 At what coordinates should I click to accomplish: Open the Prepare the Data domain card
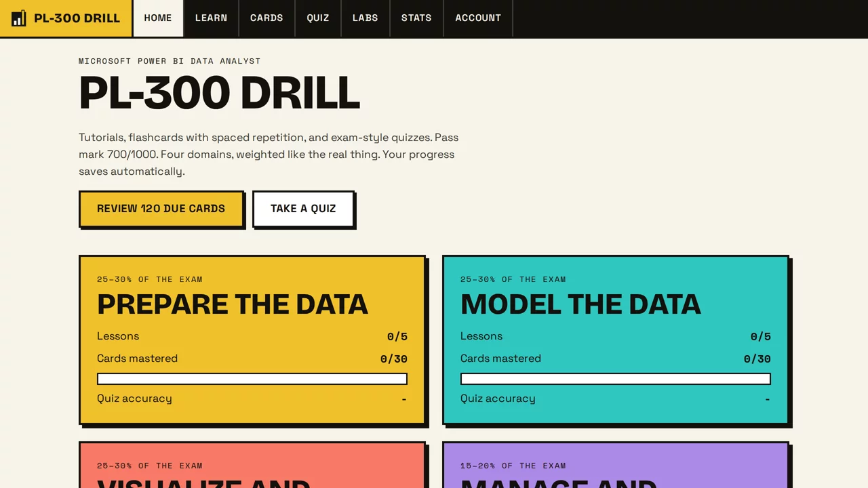coord(252,340)
